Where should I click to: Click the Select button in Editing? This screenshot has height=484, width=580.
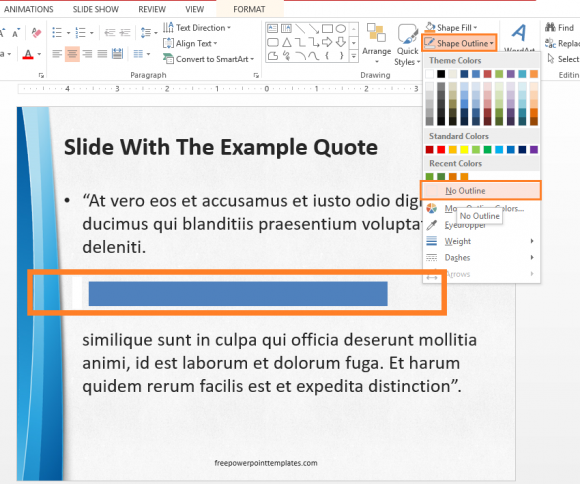[563, 59]
